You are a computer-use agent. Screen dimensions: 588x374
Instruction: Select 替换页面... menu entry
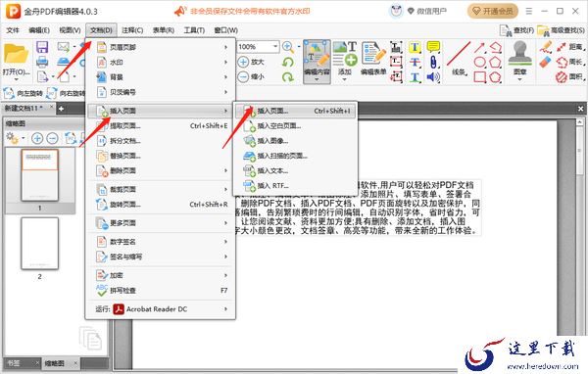coord(162,156)
